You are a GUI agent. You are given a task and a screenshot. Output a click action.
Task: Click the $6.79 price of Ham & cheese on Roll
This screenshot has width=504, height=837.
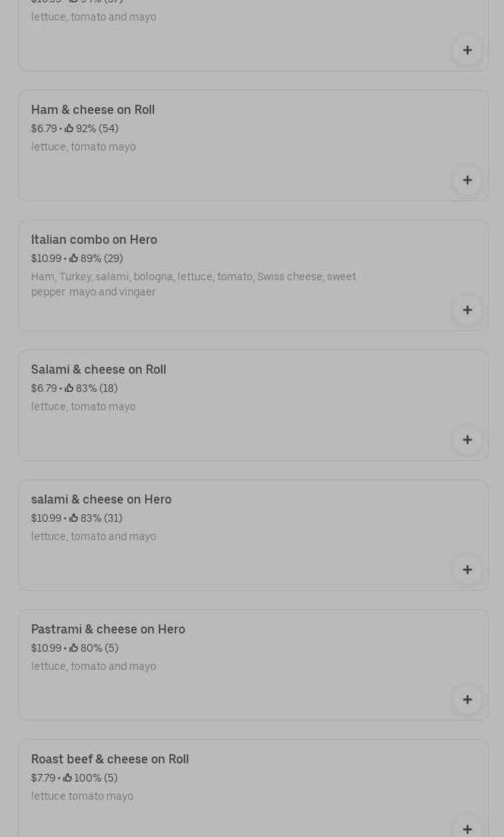tap(44, 129)
